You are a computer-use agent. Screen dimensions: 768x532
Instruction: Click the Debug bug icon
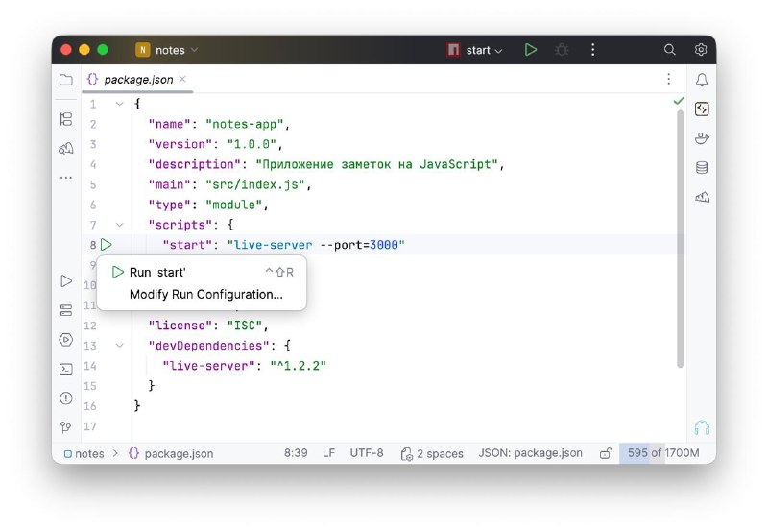coord(562,50)
